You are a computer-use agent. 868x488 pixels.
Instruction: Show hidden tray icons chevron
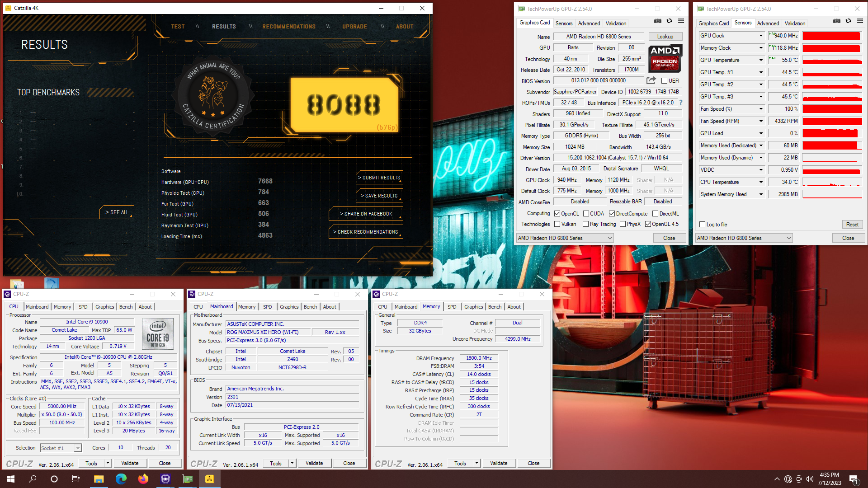(x=777, y=479)
